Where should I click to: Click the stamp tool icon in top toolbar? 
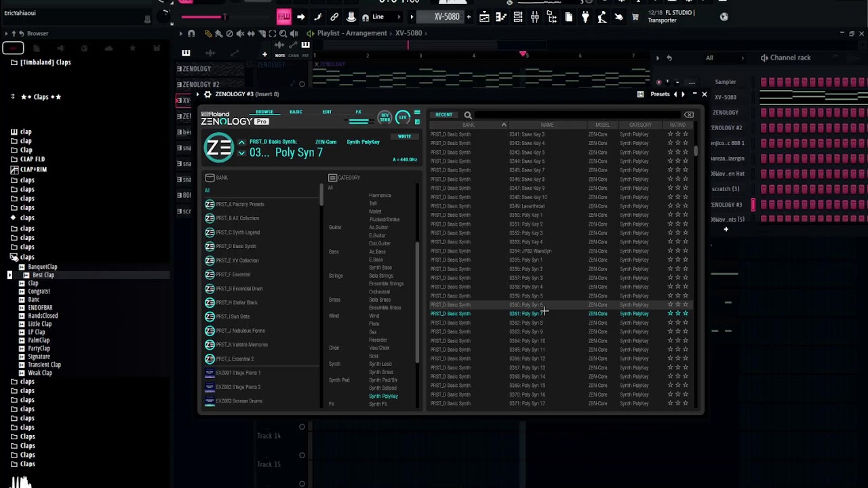coord(351,17)
